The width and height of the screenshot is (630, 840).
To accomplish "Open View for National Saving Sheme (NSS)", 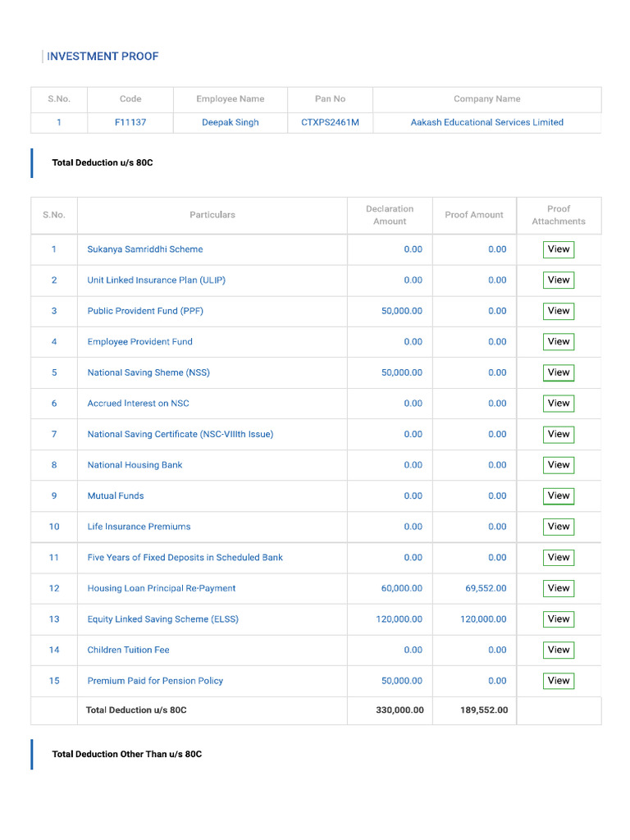I will [559, 372].
